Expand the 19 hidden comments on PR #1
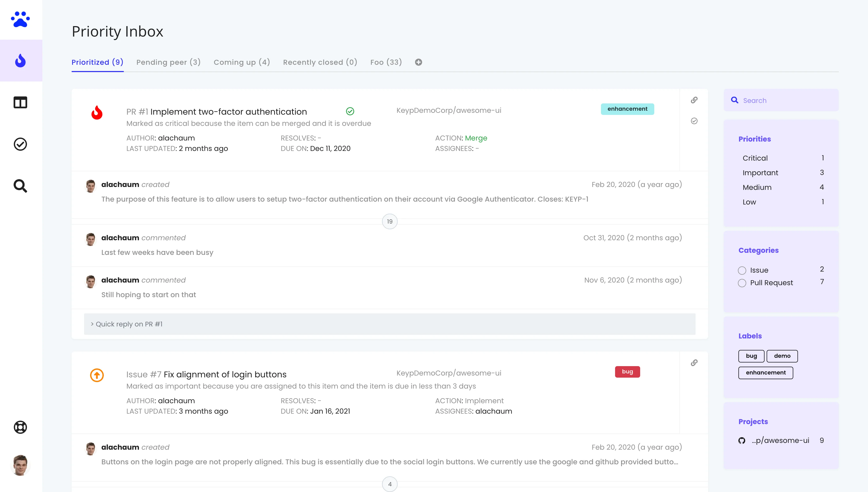The image size is (868, 492). click(390, 221)
